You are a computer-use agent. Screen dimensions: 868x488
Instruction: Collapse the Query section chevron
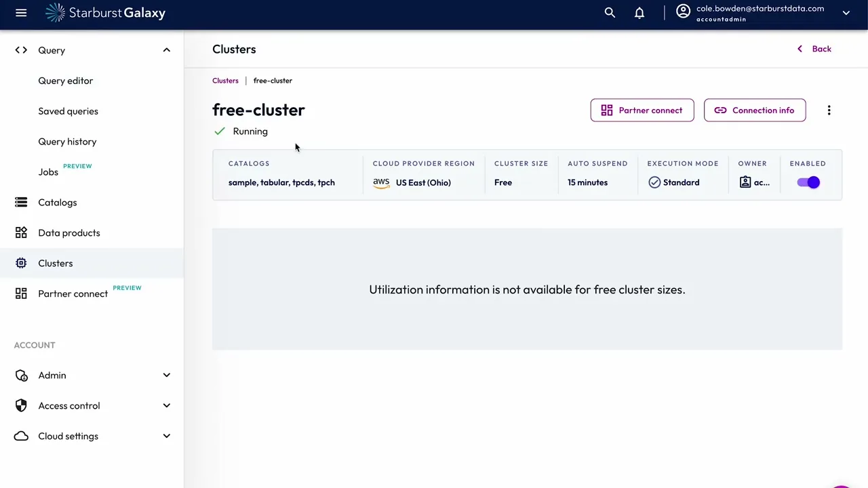[x=166, y=50]
